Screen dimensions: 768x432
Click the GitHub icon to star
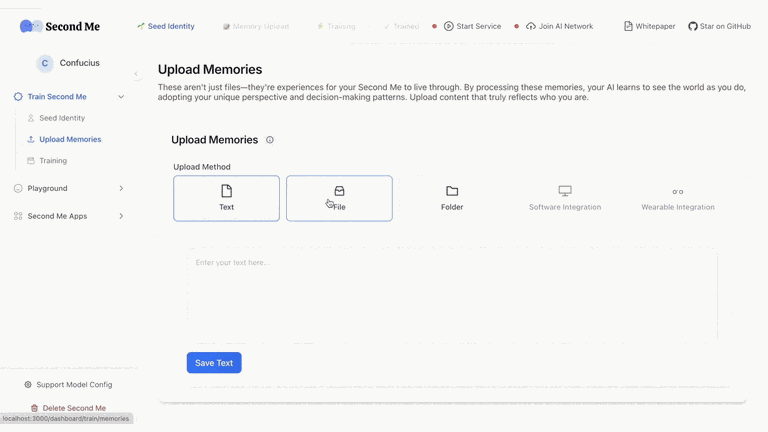point(693,26)
